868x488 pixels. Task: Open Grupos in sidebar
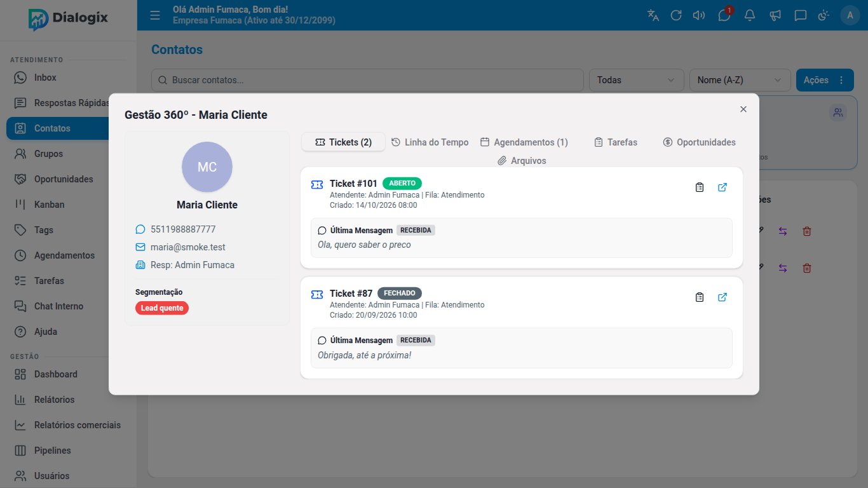pos(69,154)
